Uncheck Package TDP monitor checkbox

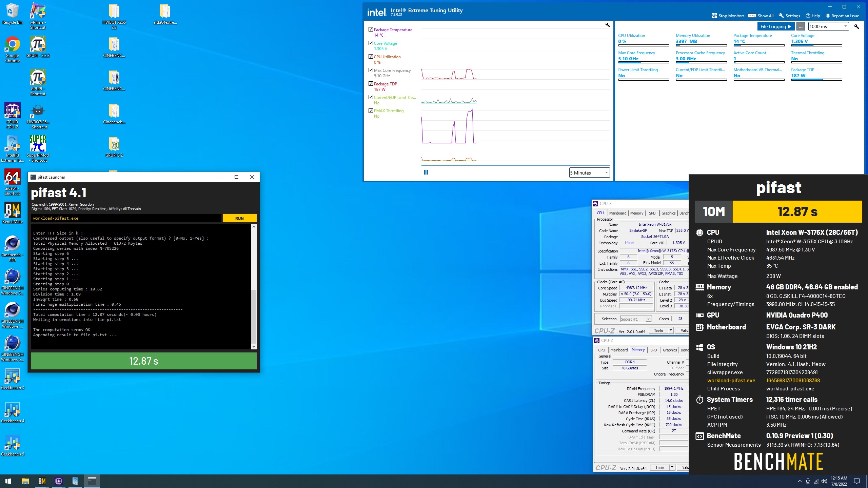[x=371, y=84]
